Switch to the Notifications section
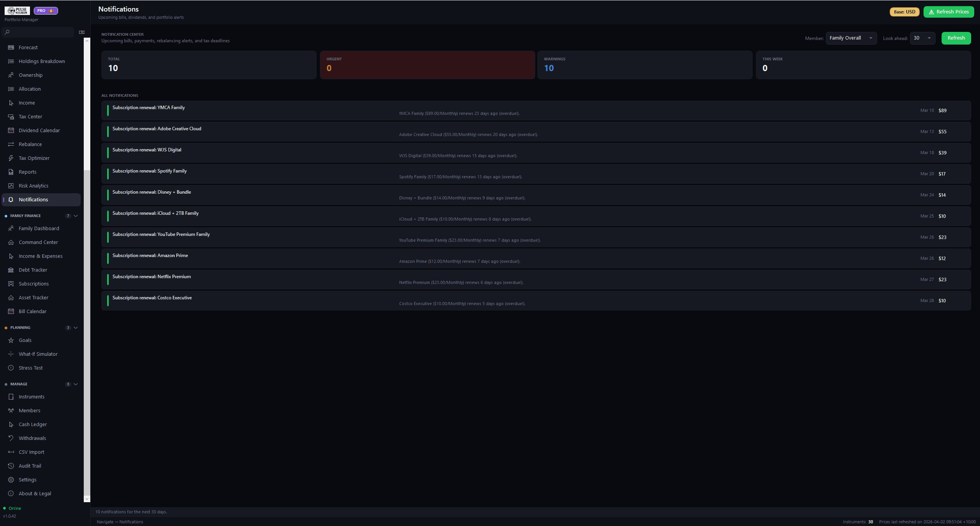 pyautogui.click(x=33, y=199)
